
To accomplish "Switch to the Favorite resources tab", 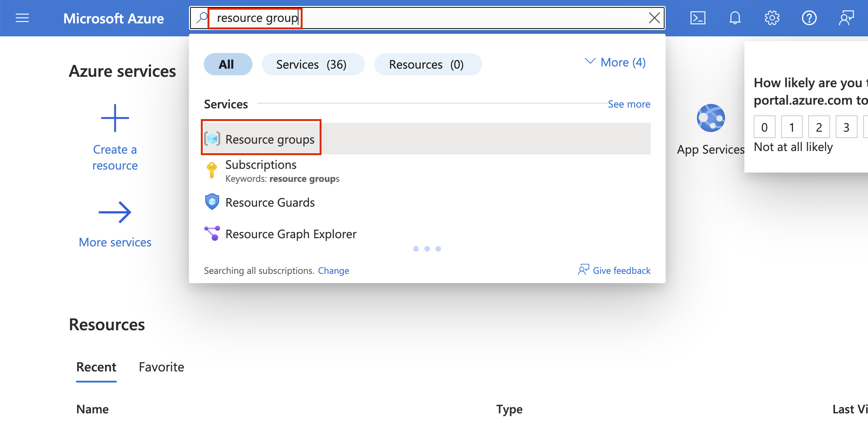I will point(161,367).
